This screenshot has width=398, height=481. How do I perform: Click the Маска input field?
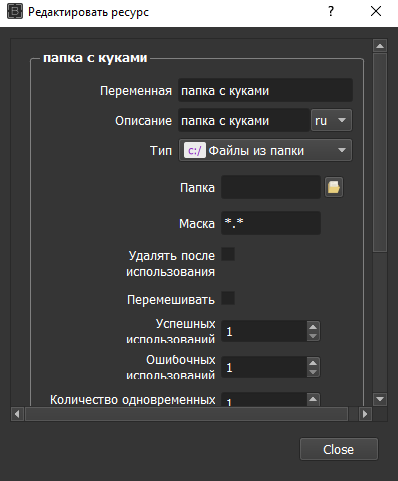271,223
